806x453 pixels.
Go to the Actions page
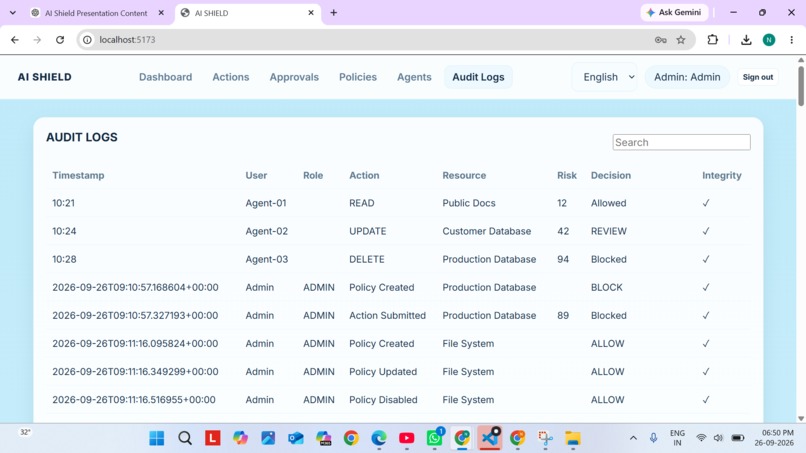pyautogui.click(x=231, y=77)
